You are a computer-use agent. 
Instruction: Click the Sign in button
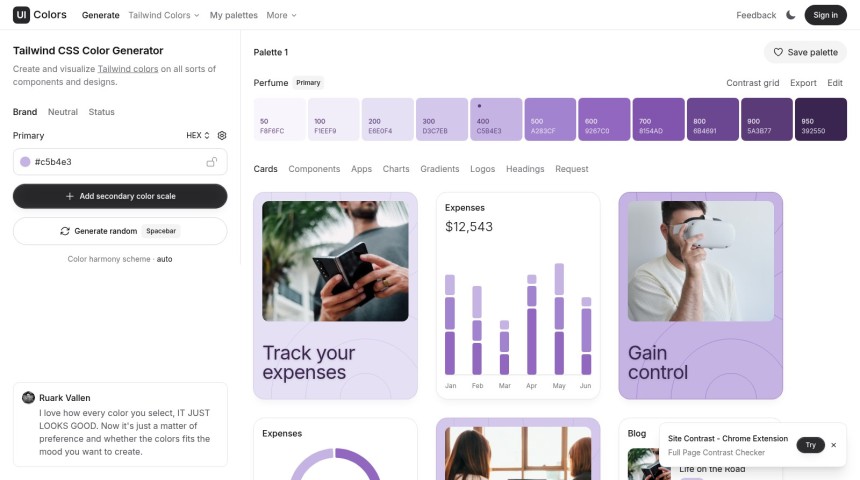[x=825, y=15]
